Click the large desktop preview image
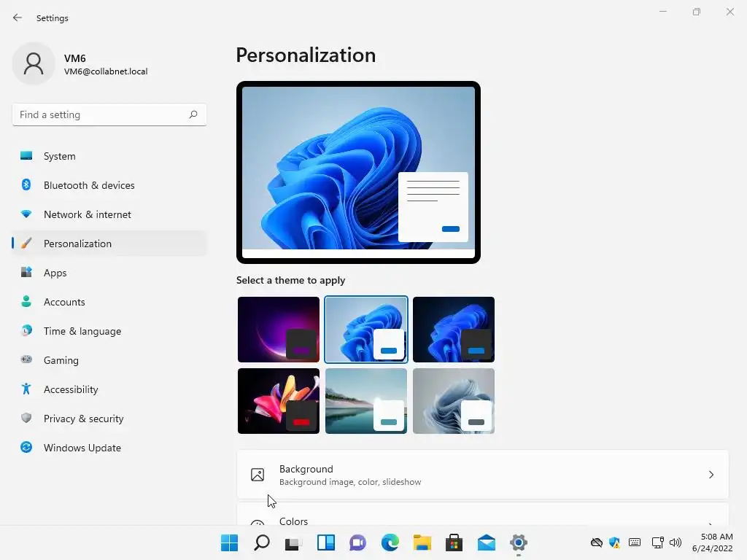Screen dimensions: 747x560 click(358, 172)
